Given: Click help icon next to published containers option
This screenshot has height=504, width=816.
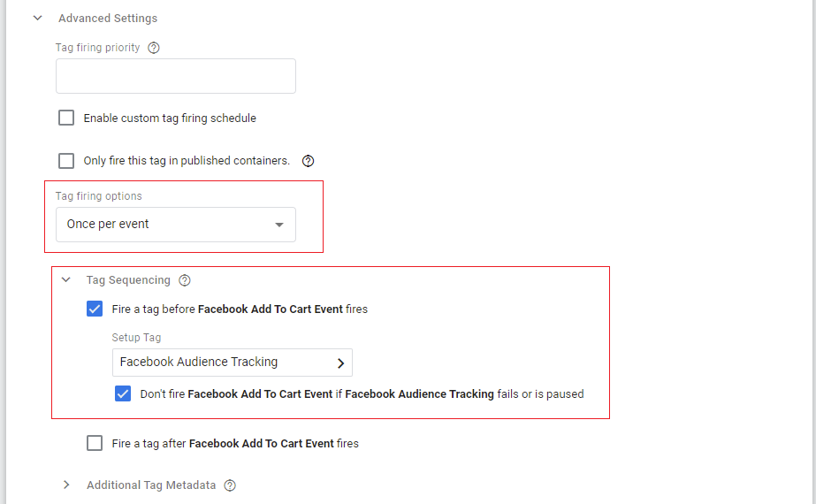Looking at the screenshot, I should [308, 161].
